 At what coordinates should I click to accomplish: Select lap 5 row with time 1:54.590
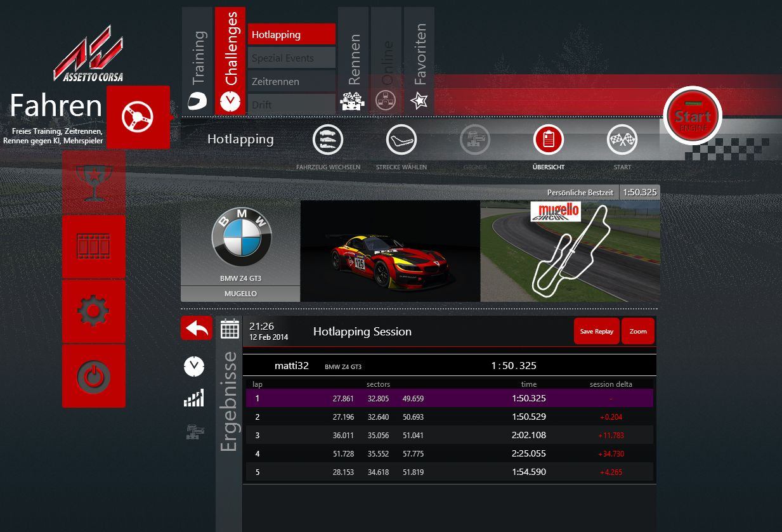point(449,472)
